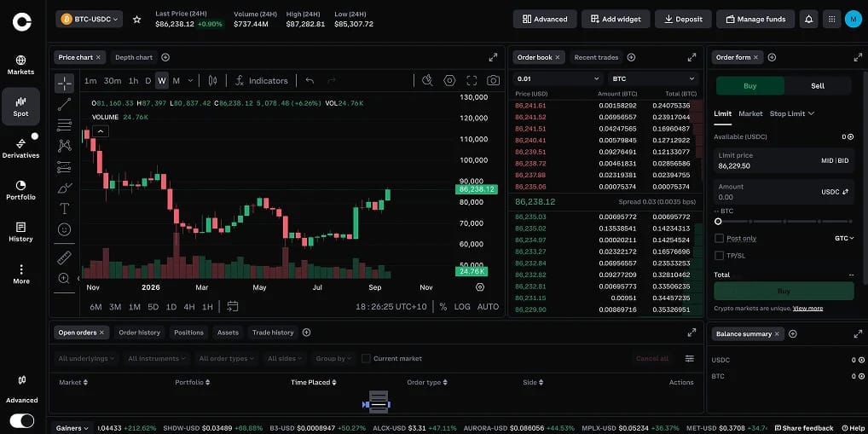Select the crosshair cursor chart tool

tap(64, 84)
